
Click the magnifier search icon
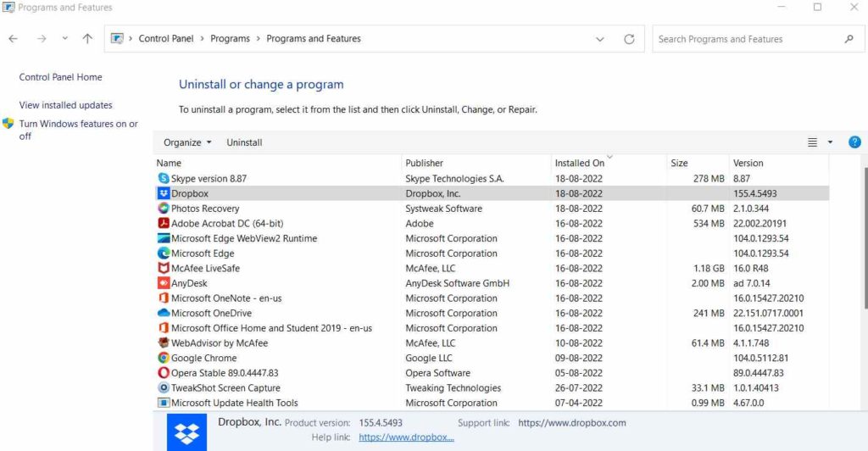point(849,39)
